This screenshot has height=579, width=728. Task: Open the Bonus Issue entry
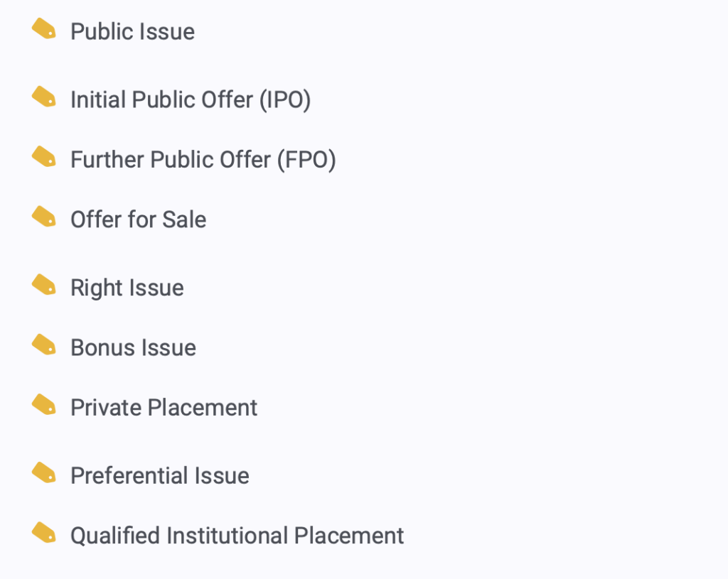[x=133, y=347]
